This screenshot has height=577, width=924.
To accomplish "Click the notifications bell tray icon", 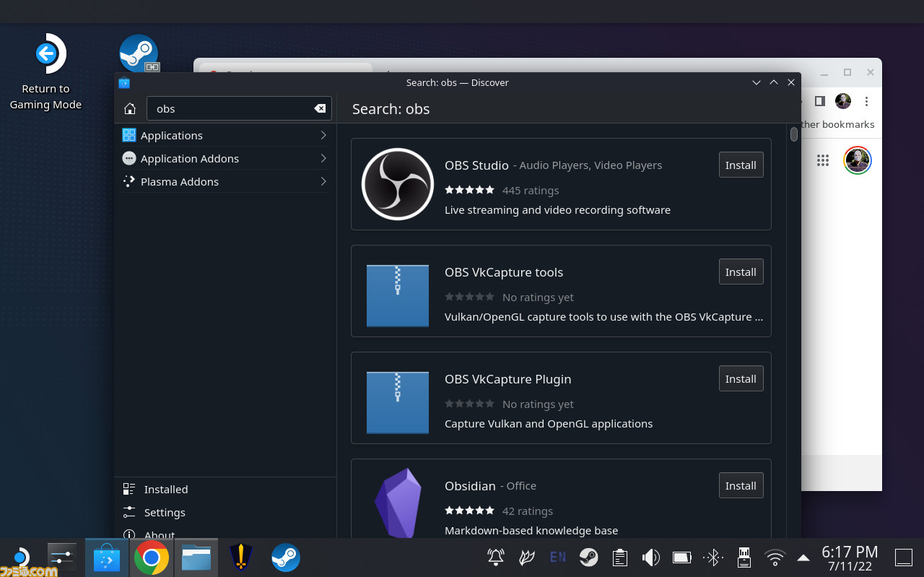I will tap(496, 557).
